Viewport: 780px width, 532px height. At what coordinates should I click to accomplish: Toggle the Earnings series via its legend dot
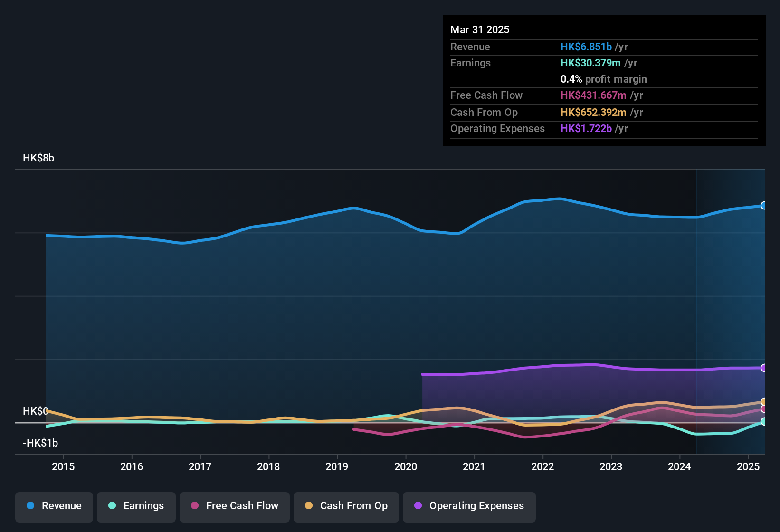112,506
